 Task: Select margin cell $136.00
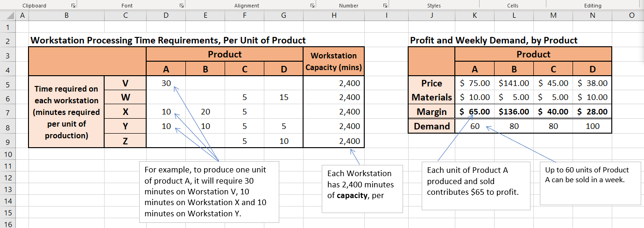tap(514, 112)
